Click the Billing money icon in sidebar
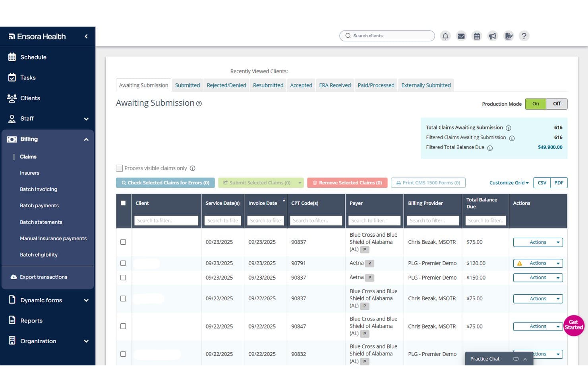 [12, 139]
